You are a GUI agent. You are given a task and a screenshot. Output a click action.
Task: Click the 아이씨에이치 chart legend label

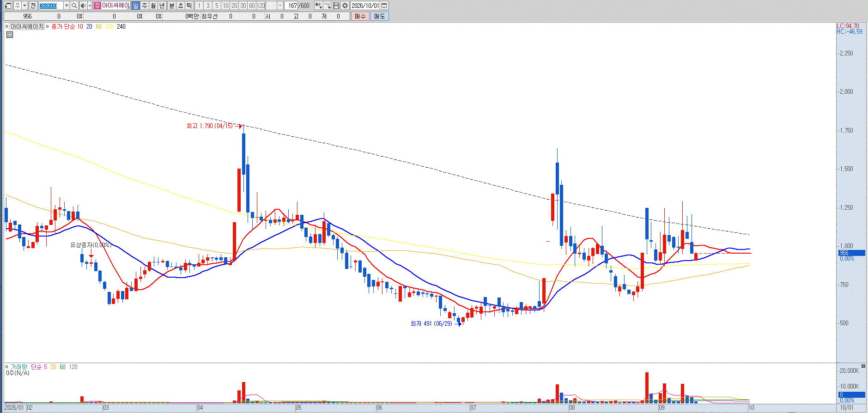coord(27,27)
